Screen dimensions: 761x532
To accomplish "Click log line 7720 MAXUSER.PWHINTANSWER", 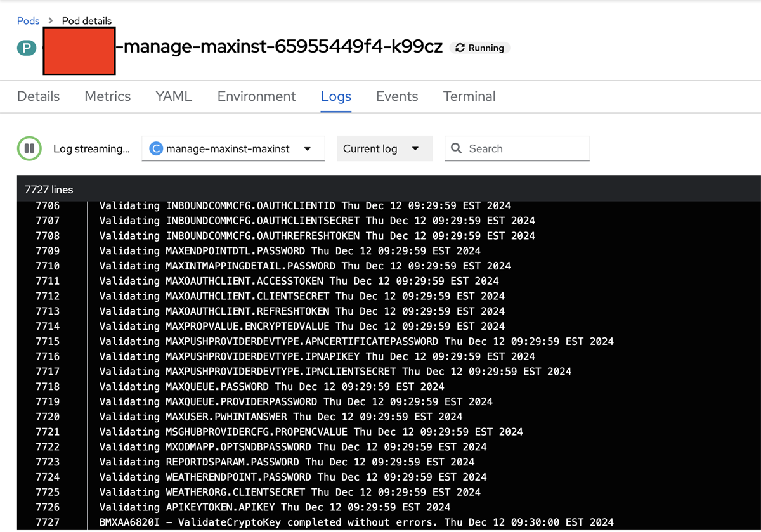I will coord(281,417).
